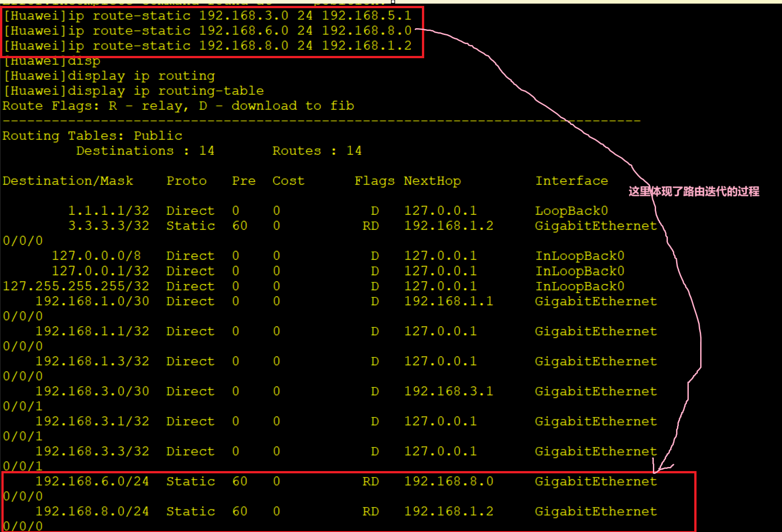
Task: Click next hop 192.168.8.0 of route 192.168.6.0/24
Action: 449,481
